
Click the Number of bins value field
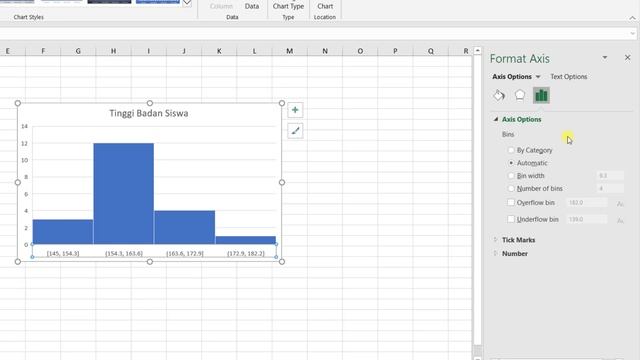click(610, 188)
